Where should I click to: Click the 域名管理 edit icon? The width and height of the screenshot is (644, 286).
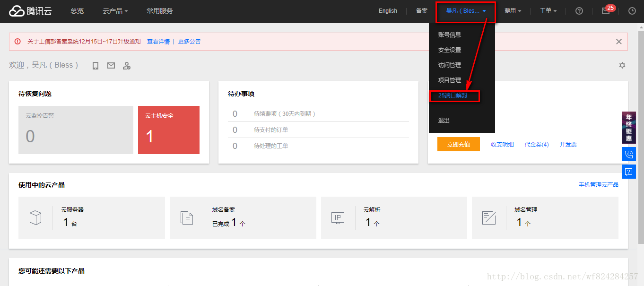[489, 218]
